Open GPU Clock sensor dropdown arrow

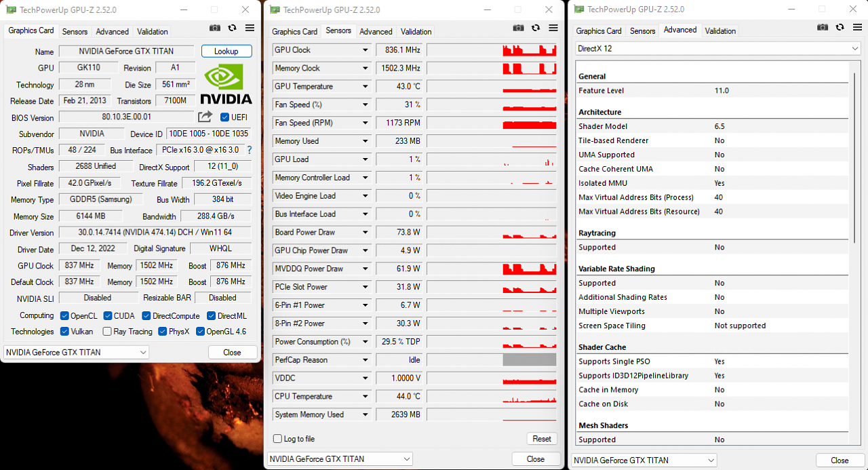[366, 50]
